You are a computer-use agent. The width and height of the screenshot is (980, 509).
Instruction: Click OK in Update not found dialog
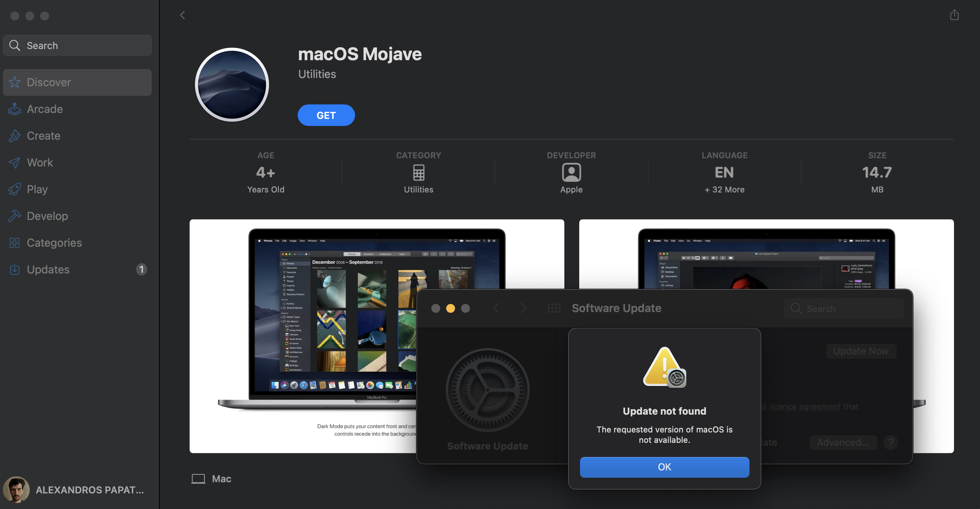[664, 467]
